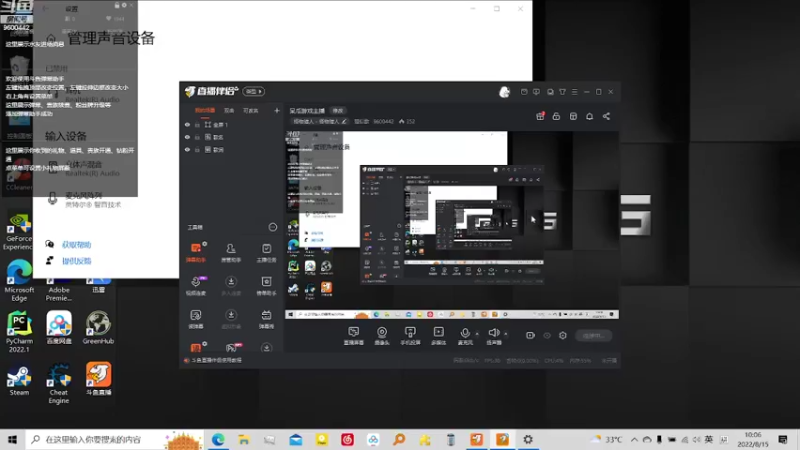Open Windows Start menu

tap(12, 439)
